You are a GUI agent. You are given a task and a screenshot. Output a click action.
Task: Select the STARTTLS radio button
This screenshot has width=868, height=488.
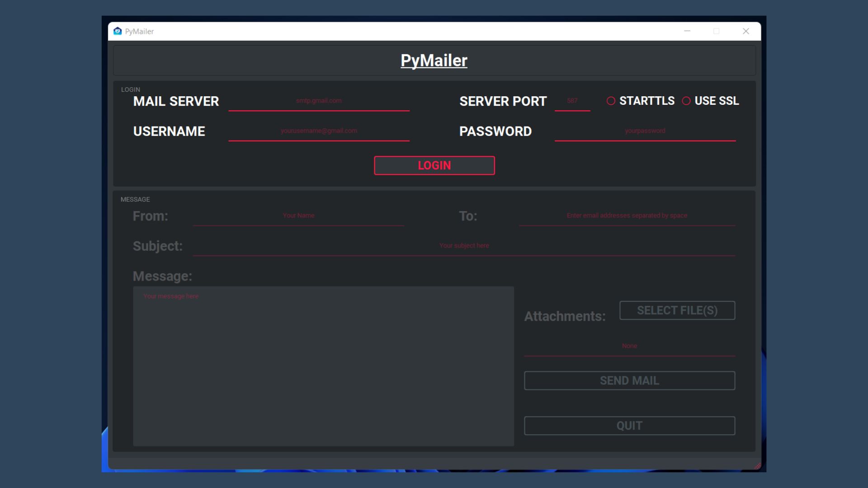point(640,101)
